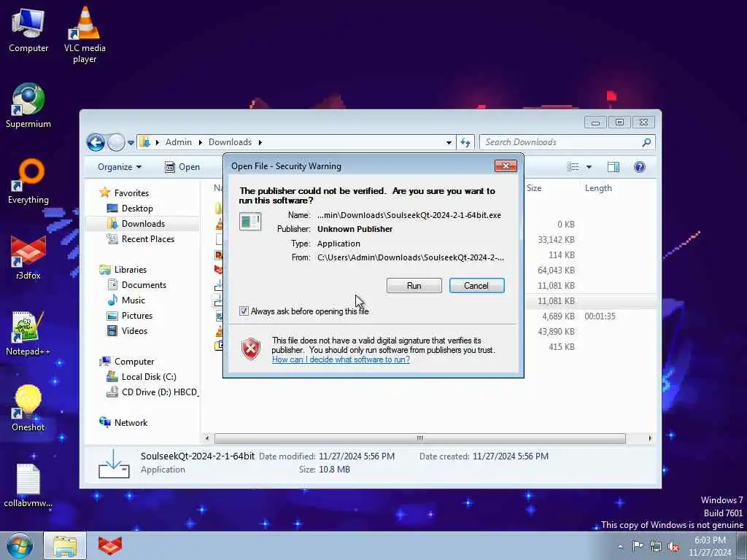
Task: Click the search magnifier icon
Action: pos(646,142)
